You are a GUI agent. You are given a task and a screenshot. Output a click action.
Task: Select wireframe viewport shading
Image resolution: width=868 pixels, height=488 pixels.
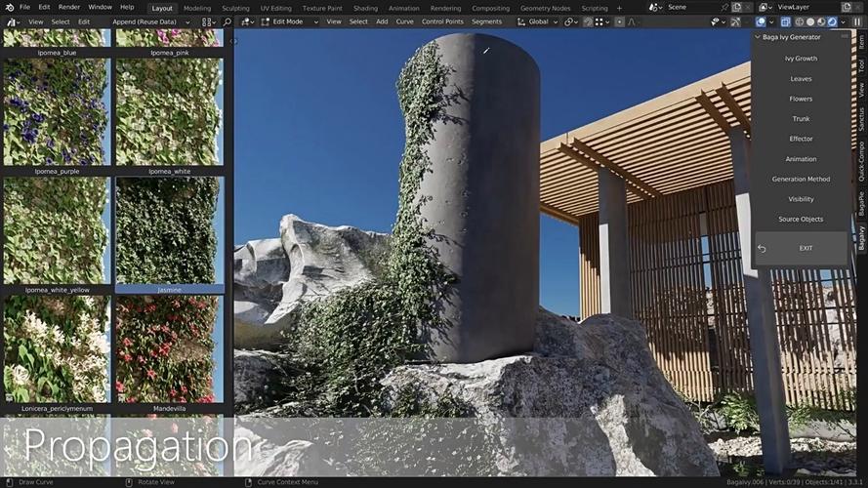[800, 22]
